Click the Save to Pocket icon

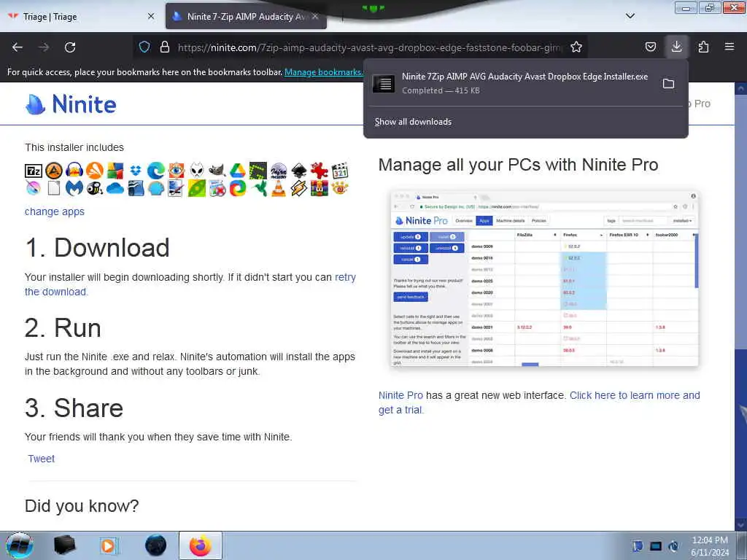click(650, 47)
